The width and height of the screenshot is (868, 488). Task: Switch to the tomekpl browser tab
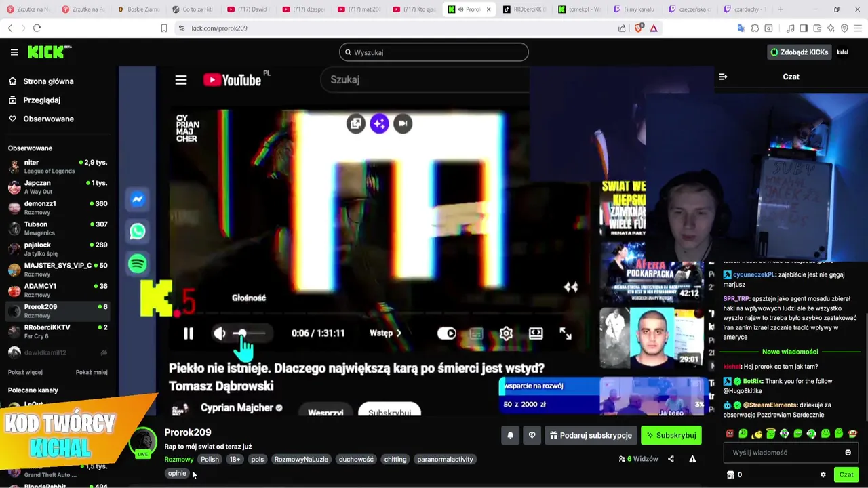click(580, 9)
